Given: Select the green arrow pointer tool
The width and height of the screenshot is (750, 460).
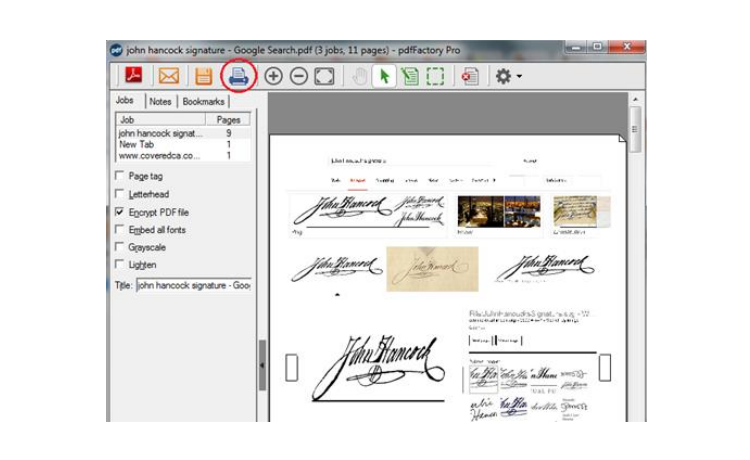Looking at the screenshot, I should tap(384, 77).
